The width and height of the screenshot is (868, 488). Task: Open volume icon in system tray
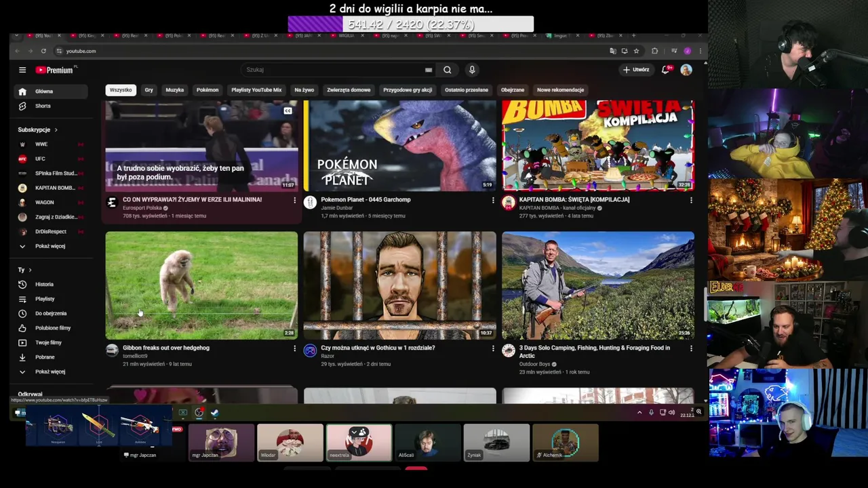671,412
